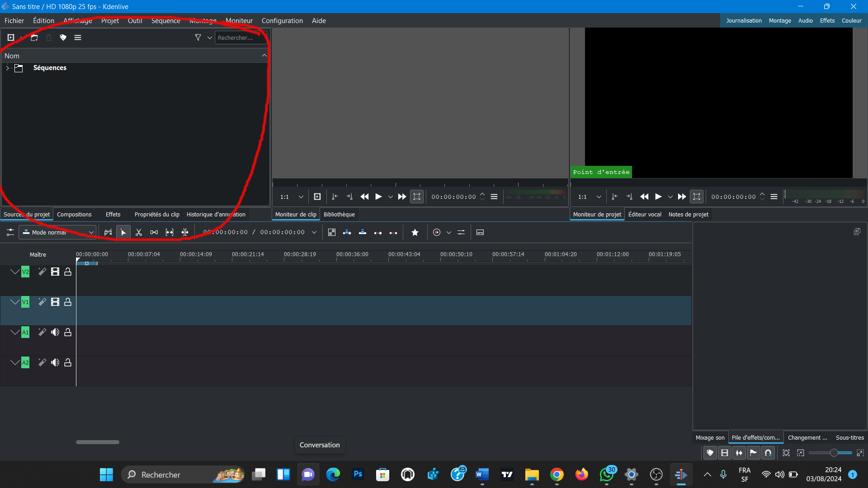Screen dimensions: 868x488
Task: Click the add clip icon in bin
Action: [x=11, y=38]
